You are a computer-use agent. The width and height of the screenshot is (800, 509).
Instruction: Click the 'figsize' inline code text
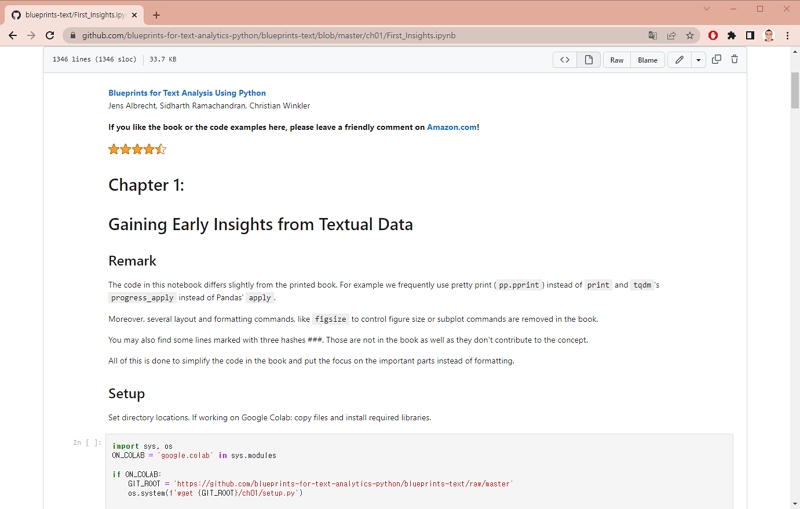[330, 319]
